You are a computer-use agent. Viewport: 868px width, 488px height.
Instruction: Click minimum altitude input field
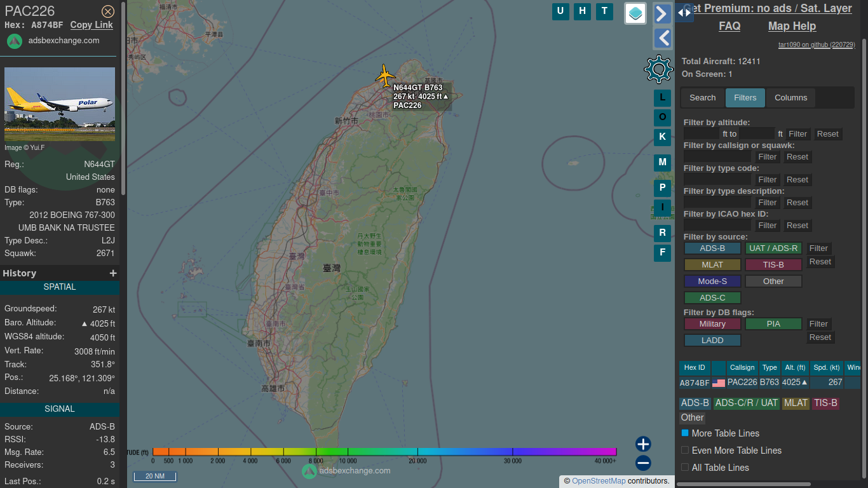tap(702, 134)
